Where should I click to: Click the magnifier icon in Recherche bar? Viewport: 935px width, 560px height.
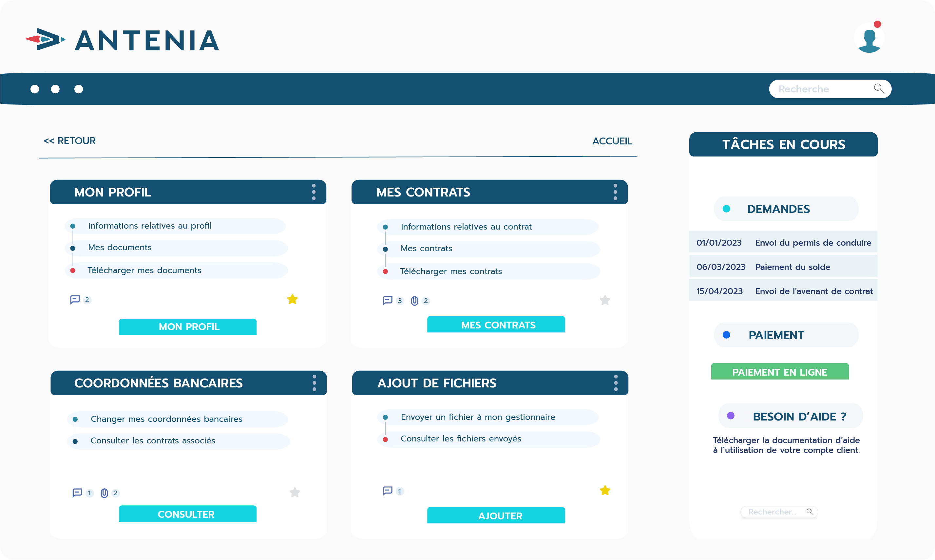pos(879,88)
